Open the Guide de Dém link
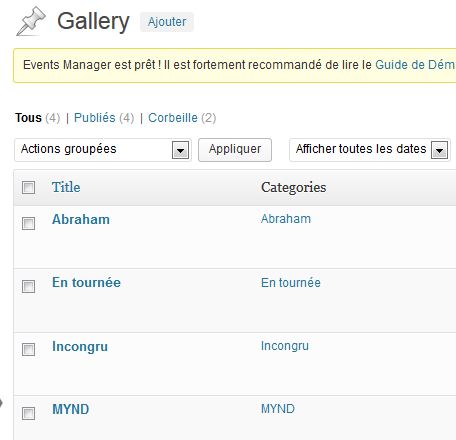This screenshot has width=456, height=440. point(415,64)
